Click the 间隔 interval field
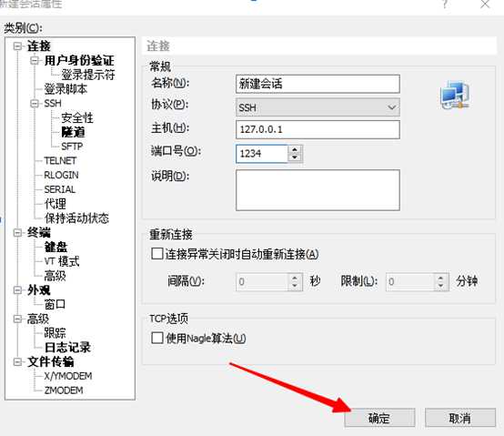 pyautogui.click(x=262, y=282)
